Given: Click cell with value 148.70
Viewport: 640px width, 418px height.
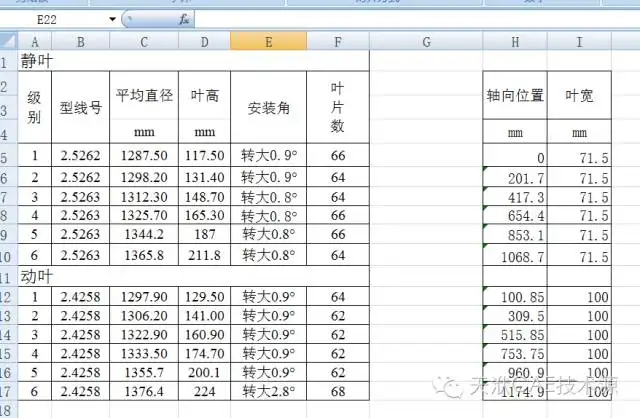Looking at the screenshot, I should pos(204,197).
